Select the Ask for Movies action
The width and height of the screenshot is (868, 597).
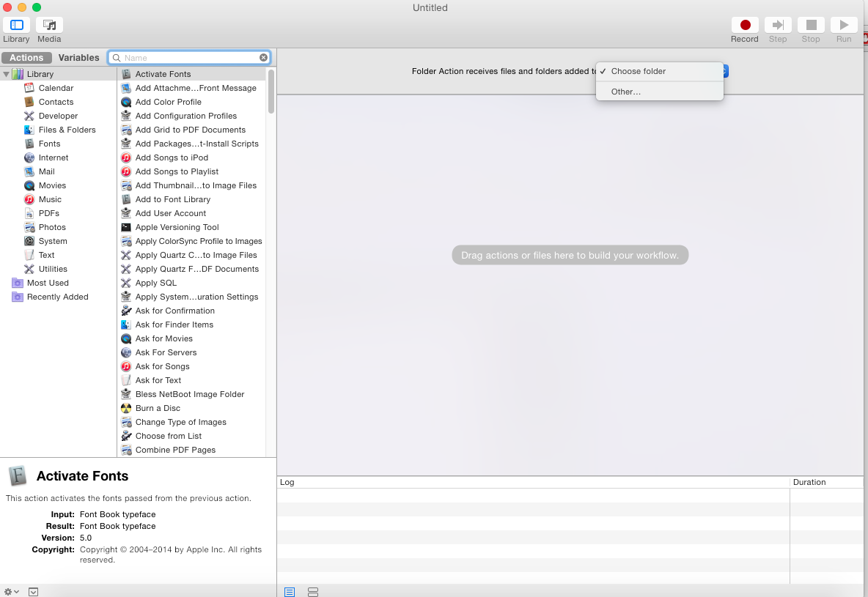[191, 338]
